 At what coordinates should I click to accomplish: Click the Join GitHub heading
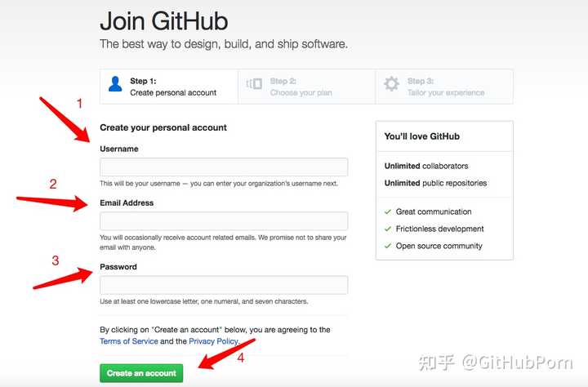click(x=164, y=21)
